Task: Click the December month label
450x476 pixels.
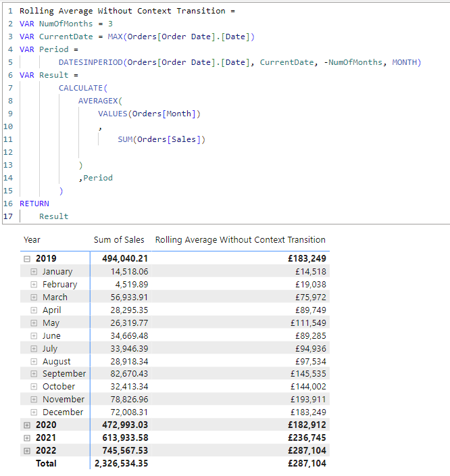Action: tap(63, 412)
